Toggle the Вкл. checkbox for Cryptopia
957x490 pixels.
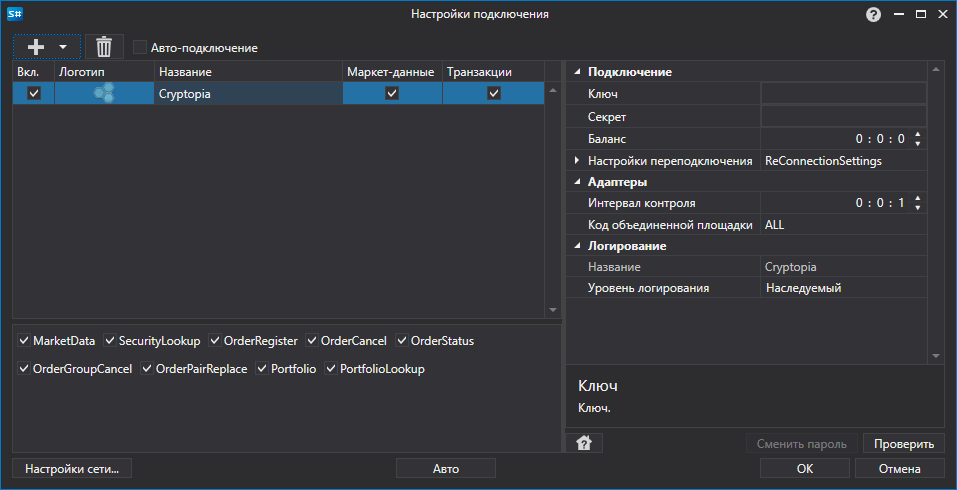pyautogui.click(x=34, y=94)
